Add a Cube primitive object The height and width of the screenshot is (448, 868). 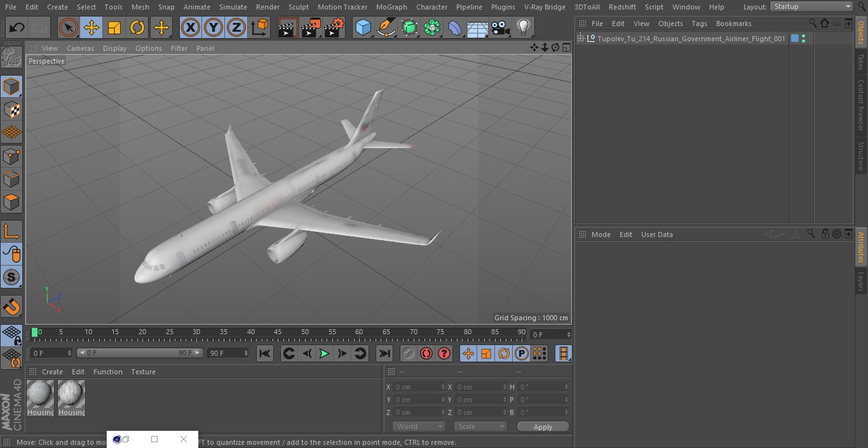click(363, 27)
